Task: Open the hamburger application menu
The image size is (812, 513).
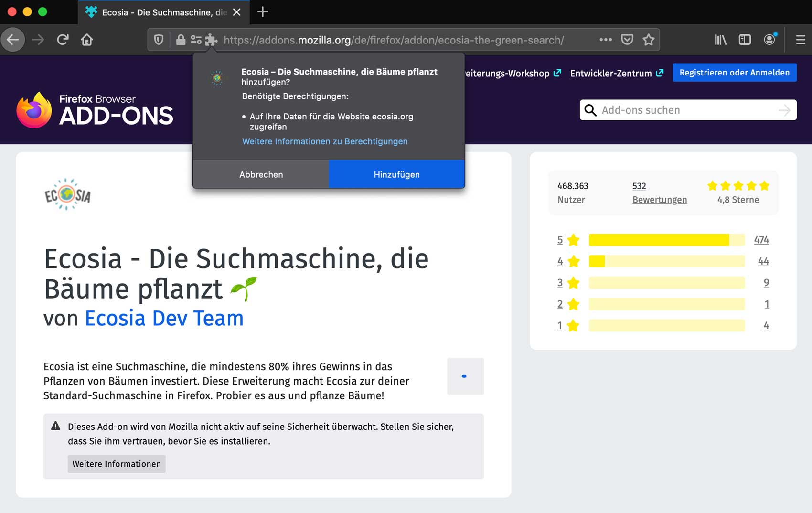Action: pyautogui.click(x=801, y=40)
